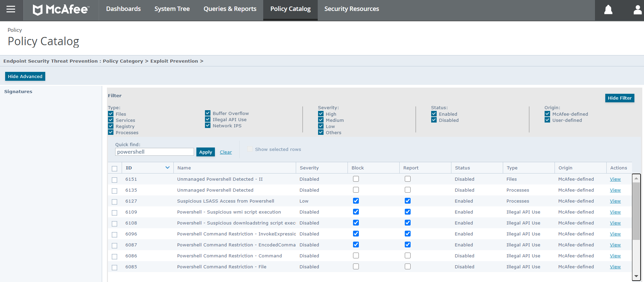This screenshot has height=282, width=644.
Task: Open the hamburger main menu
Action: [11, 9]
